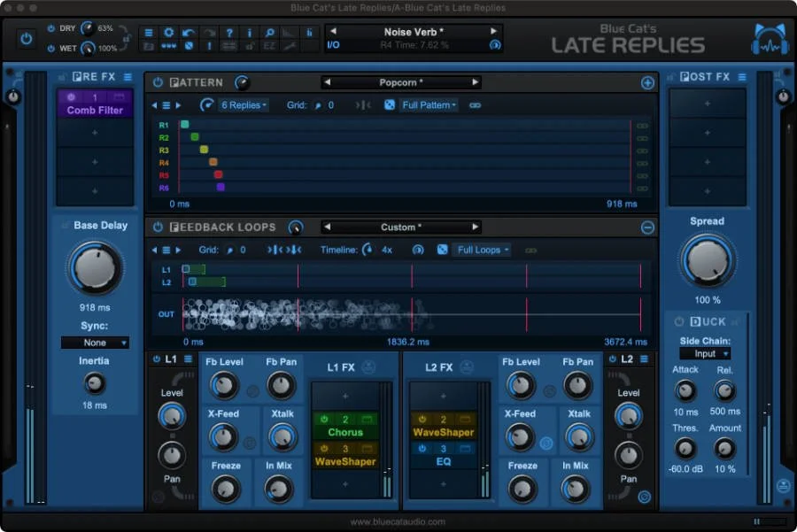Click the I/O button in preset display

coord(334,45)
